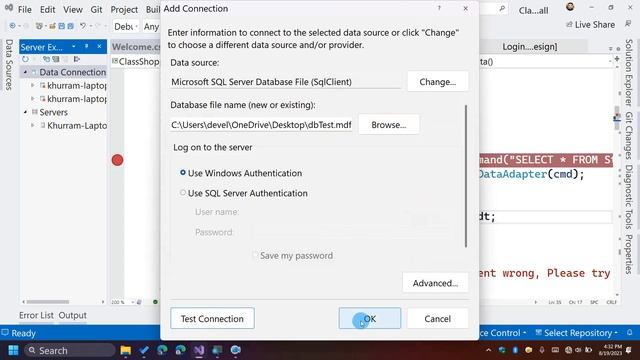The height and width of the screenshot is (360, 640).
Task: Open the View menu
Action: [x=73, y=9]
